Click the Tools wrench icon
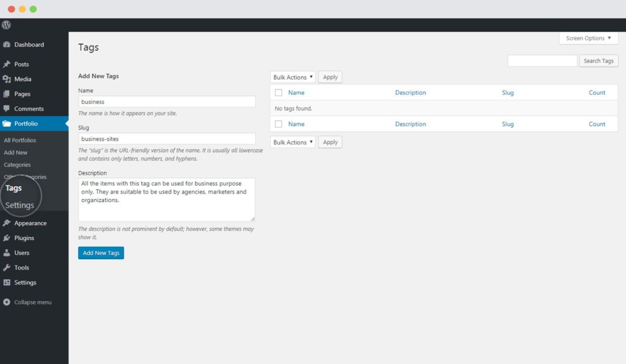The height and width of the screenshot is (364, 626). point(6,268)
